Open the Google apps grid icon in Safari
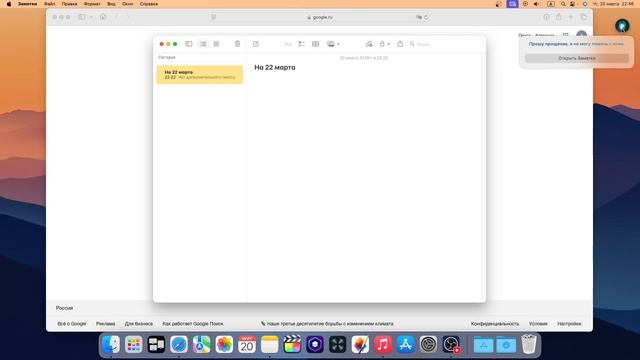The width and height of the screenshot is (640, 360). (x=565, y=35)
